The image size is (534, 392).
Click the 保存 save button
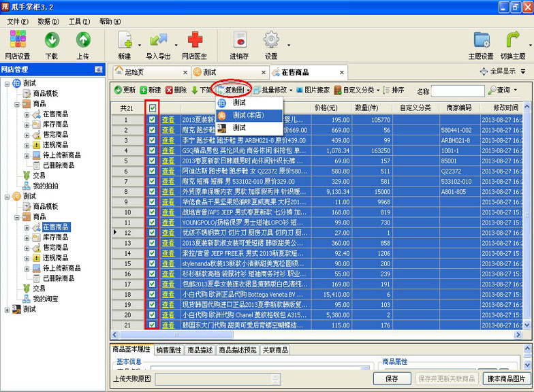[x=392, y=378]
